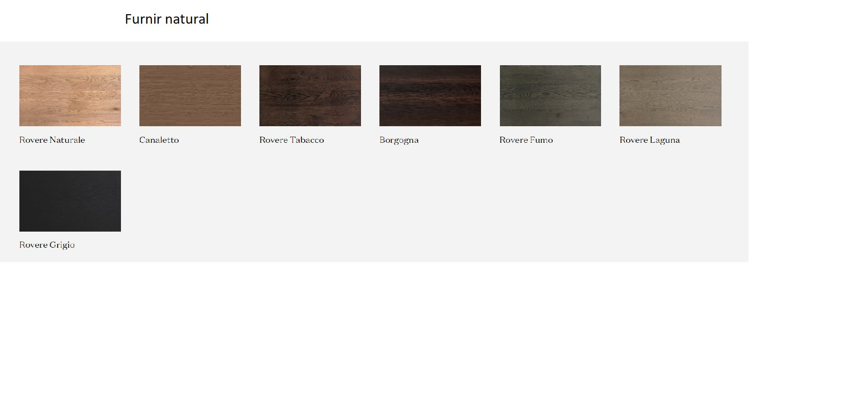Click the Rovere Naturale text label

coord(52,140)
